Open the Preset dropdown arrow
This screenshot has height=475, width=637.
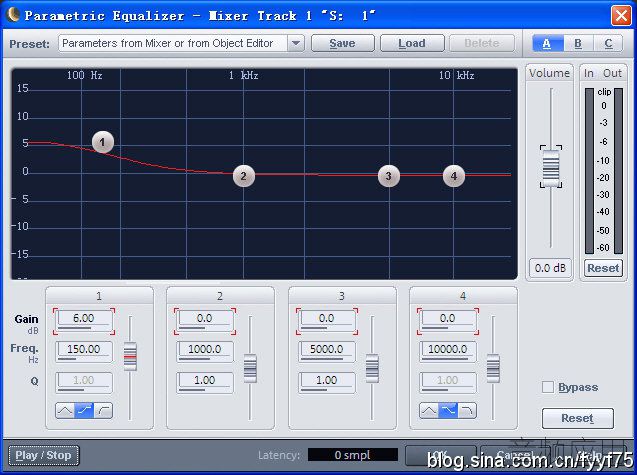click(296, 43)
